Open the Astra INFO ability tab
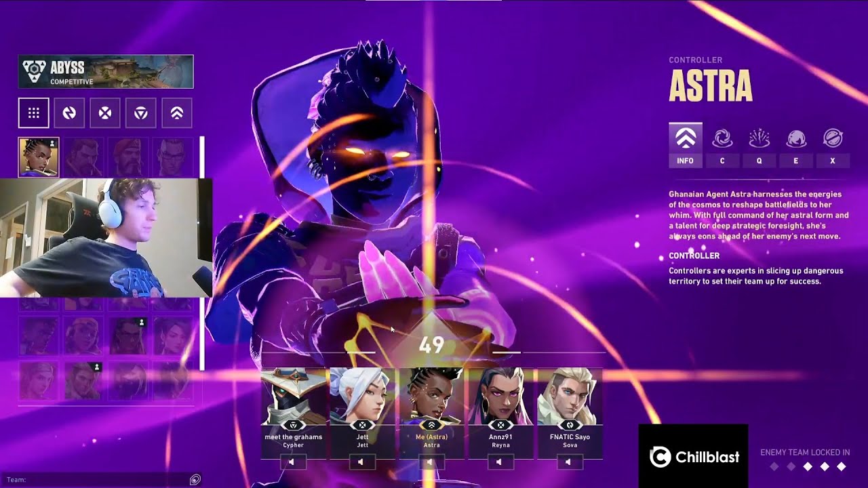This screenshot has width=868, height=488. (686, 145)
